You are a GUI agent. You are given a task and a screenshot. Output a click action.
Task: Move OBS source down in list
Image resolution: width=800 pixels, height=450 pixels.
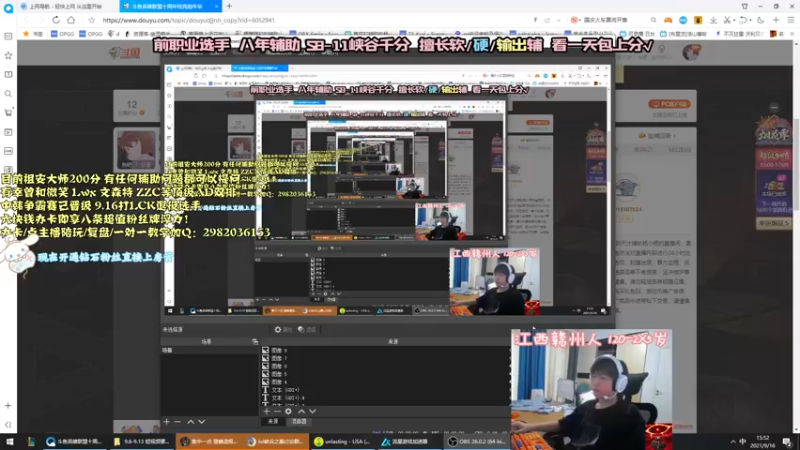point(313,411)
